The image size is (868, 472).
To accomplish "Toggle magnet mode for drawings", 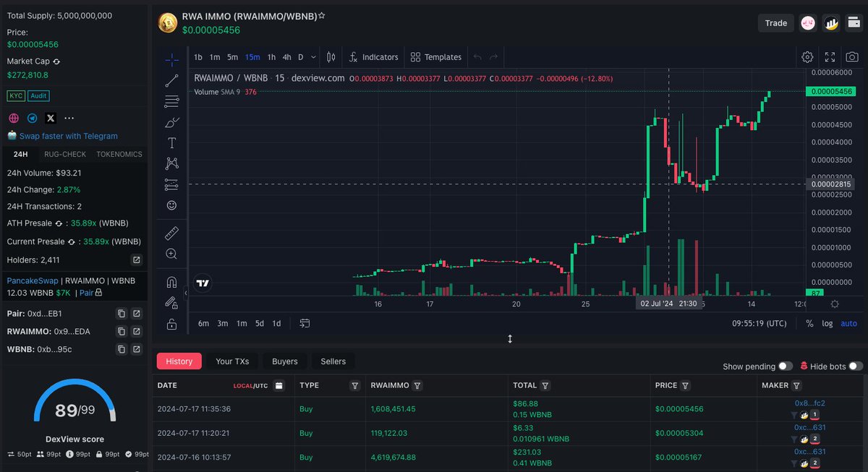I will [x=171, y=282].
